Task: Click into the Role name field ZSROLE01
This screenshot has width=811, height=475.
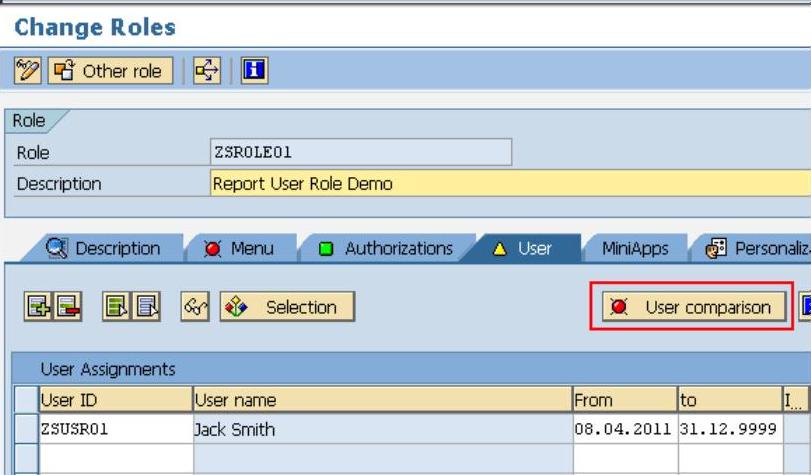Action: point(361,152)
